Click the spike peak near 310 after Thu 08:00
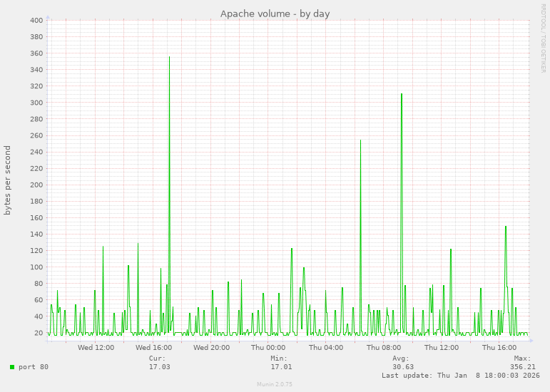The width and height of the screenshot is (550, 392). click(x=402, y=94)
